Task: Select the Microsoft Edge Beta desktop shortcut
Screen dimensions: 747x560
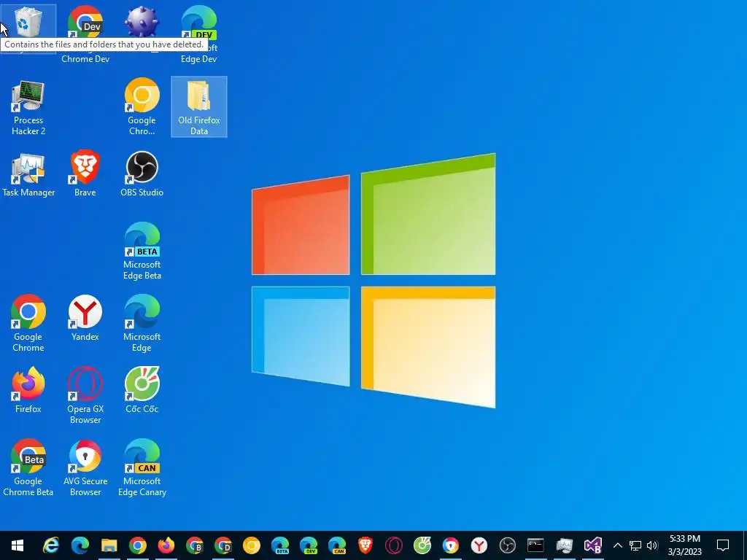Action: coord(142,252)
